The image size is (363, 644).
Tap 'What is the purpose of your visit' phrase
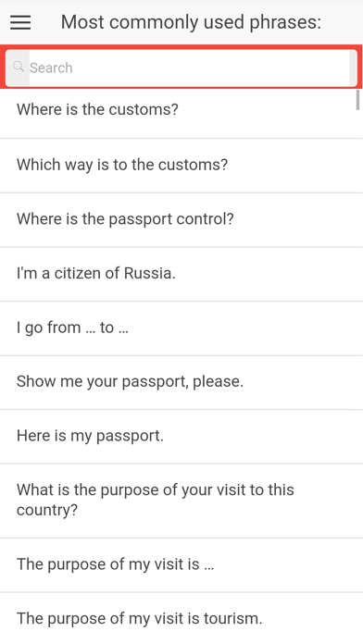pos(181,501)
